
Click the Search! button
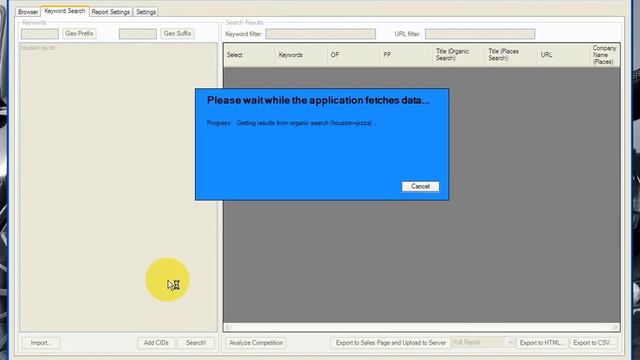(x=196, y=343)
